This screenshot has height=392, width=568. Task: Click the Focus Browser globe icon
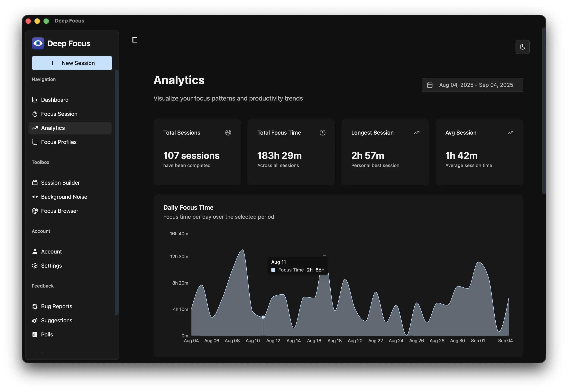35,211
